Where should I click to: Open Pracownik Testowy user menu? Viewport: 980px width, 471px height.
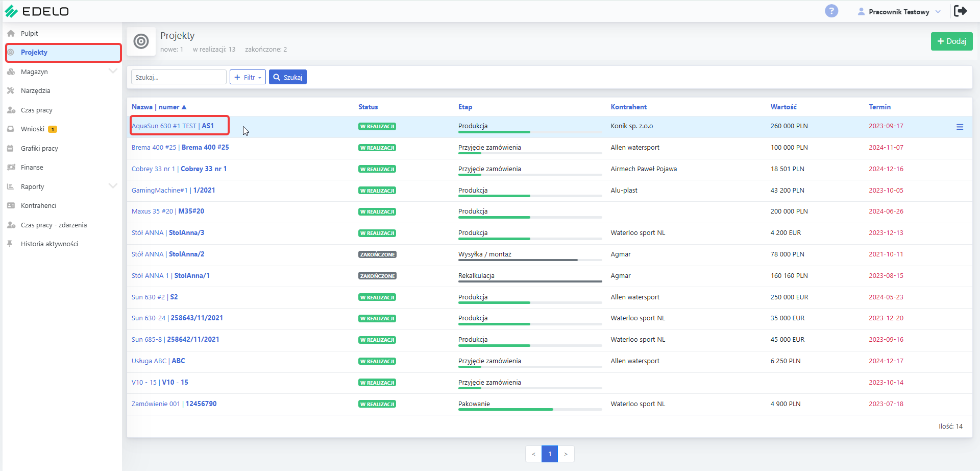pos(899,12)
